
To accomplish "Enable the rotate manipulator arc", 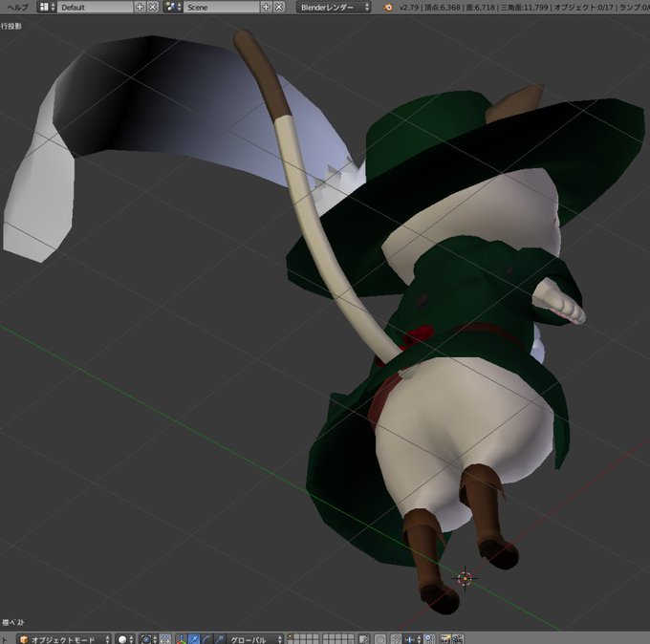I will pos(206,639).
